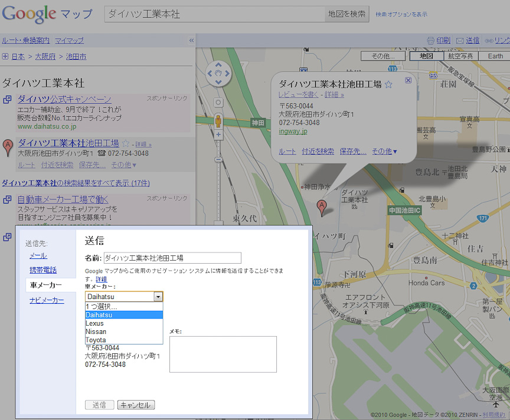This screenshot has height=420, width=510.
Task: Collapse the left sidebar with the chevron
Action: [x=190, y=41]
